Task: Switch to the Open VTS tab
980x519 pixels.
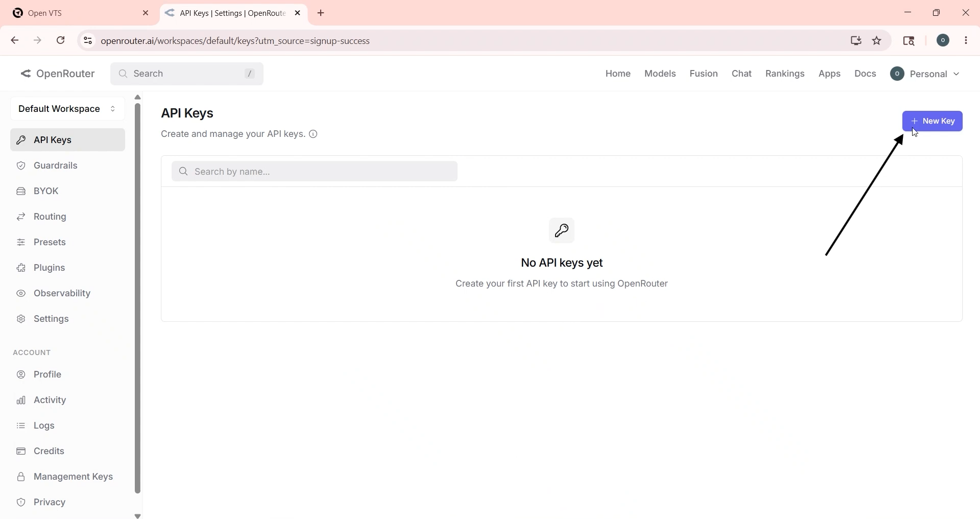Action: pyautogui.click(x=81, y=13)
